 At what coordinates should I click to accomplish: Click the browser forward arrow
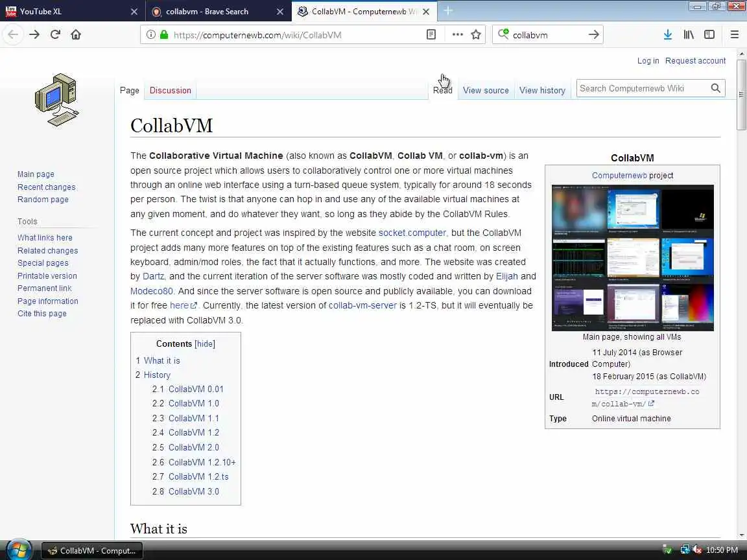(x=34, y=35)
